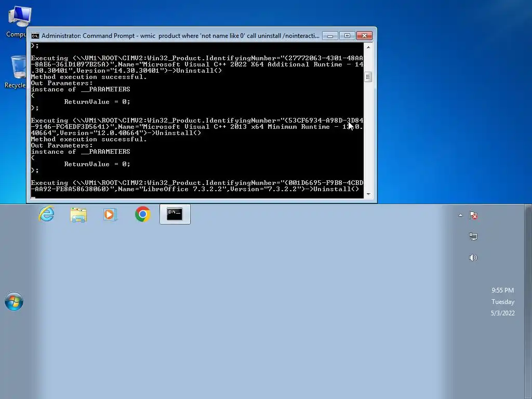This screenshot has height=399, width=532.
Task: Click console scrollbar up arrow
Action: pos(368,47)
